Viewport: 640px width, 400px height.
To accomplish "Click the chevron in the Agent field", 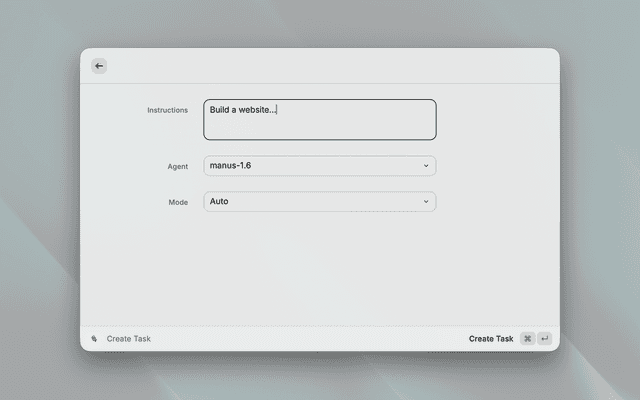I will point(425,166).
